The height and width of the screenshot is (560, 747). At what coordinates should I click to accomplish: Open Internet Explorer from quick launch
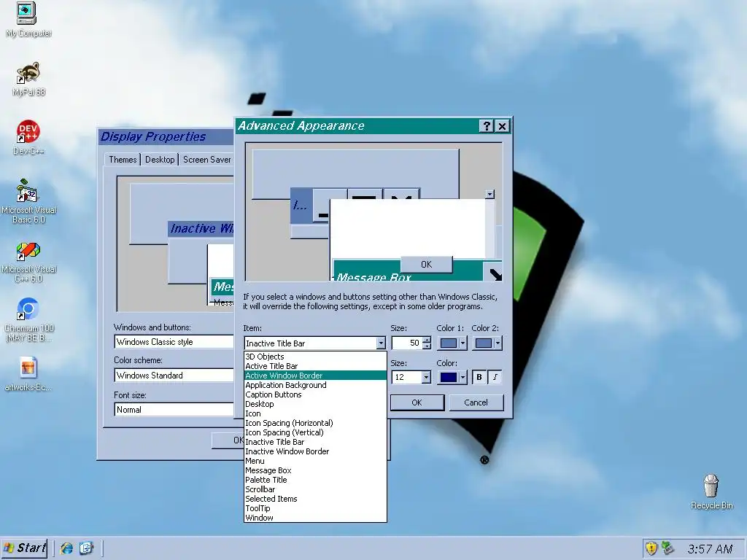click(x=66, y=548)
